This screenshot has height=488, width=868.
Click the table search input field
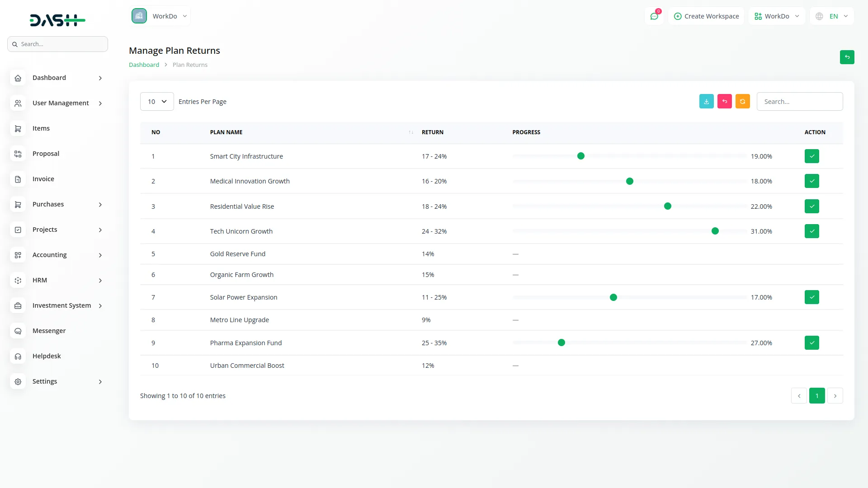click(799, 102)
